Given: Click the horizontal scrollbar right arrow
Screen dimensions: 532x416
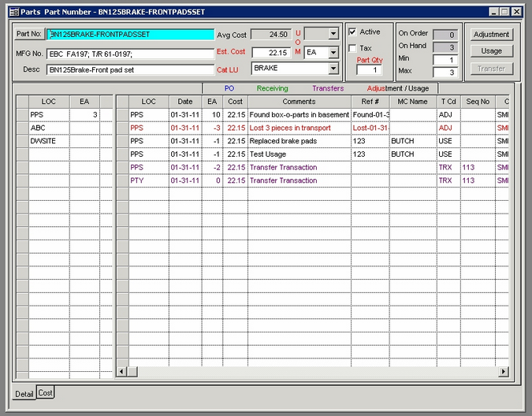Looking at the screenshot, I should [x=504, y=371].
